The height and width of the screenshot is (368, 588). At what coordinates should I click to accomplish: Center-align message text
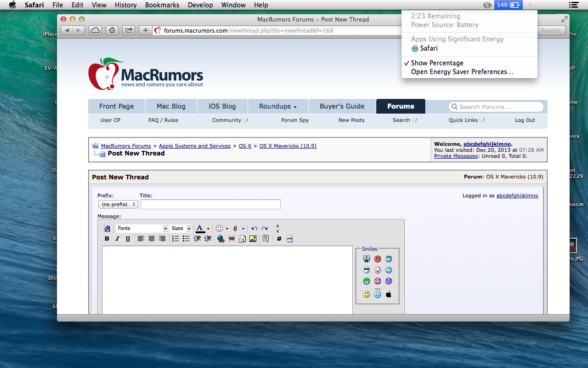[152, 239]
